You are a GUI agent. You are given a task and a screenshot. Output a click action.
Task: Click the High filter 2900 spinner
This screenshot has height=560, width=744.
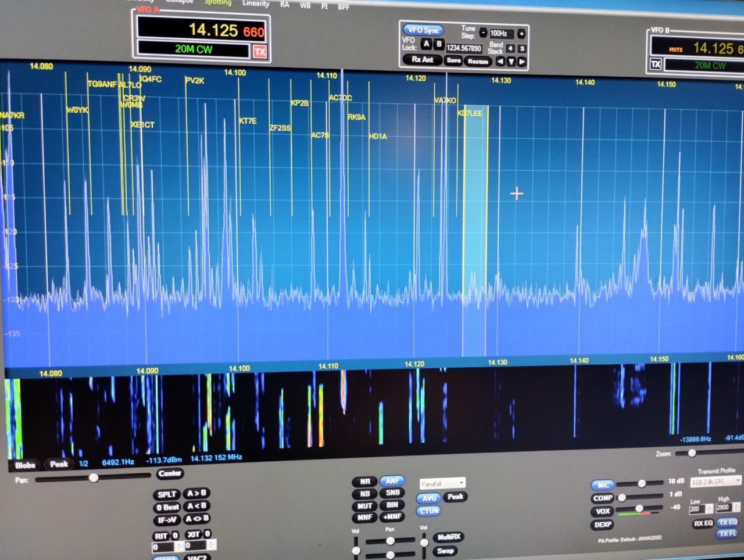728,508
